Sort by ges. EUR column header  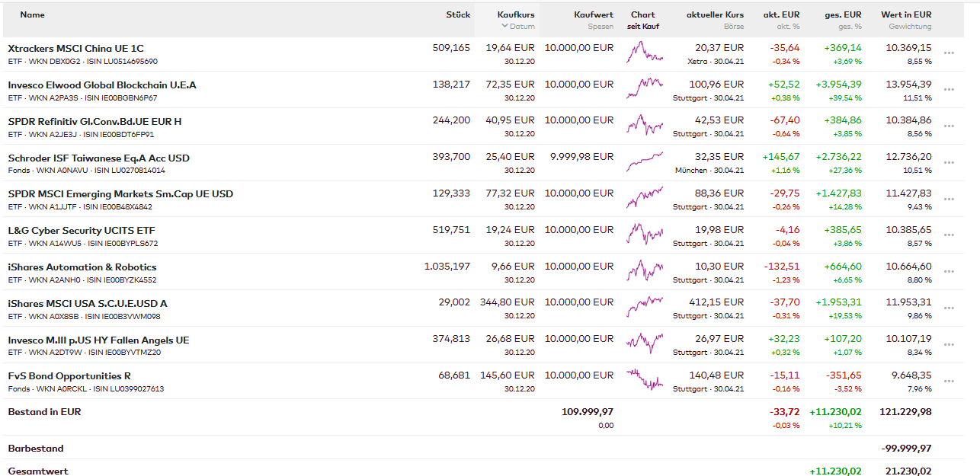[843, 14]
